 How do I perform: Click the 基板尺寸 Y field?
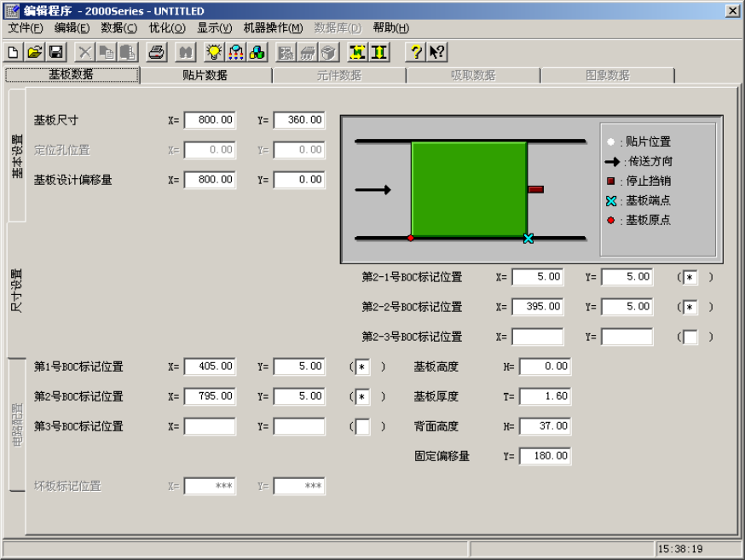299,120
